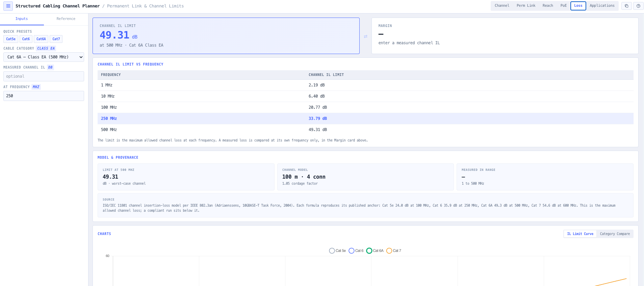644x286 pixels.
Task: Toggle Cat 5e series in chart legend
Action: tap(337, 251)
